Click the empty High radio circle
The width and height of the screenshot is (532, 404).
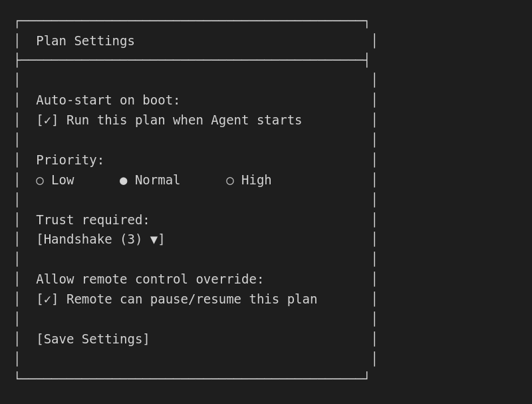[x=229, y=180]
